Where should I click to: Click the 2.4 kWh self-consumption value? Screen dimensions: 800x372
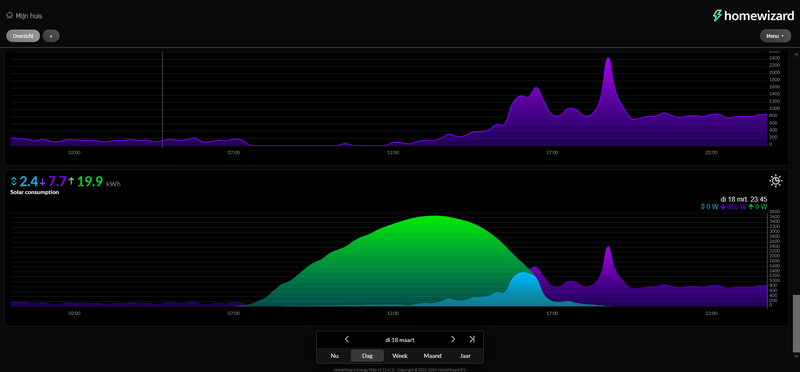pos(29,181)
